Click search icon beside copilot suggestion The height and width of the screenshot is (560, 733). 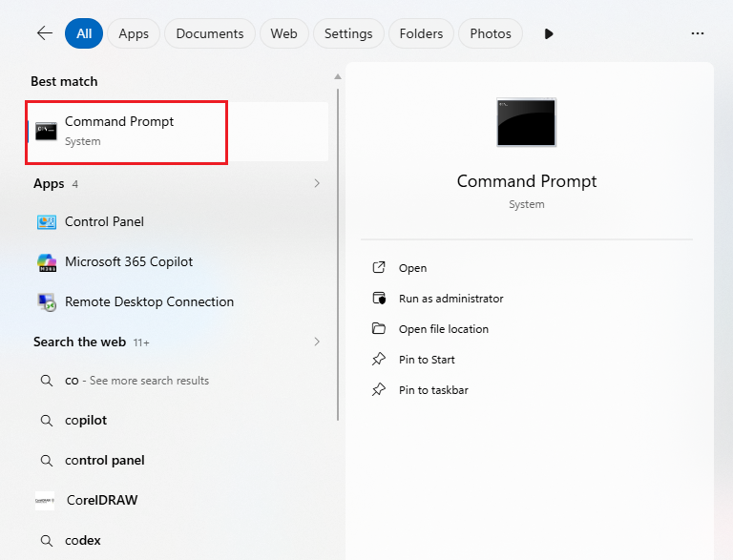point(46,420)
